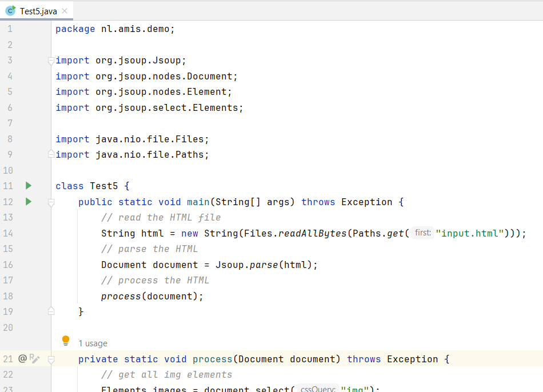Screen dimensions: 543x392
Task: Click the fold end marker on line 19
Action: coord(51,311)
